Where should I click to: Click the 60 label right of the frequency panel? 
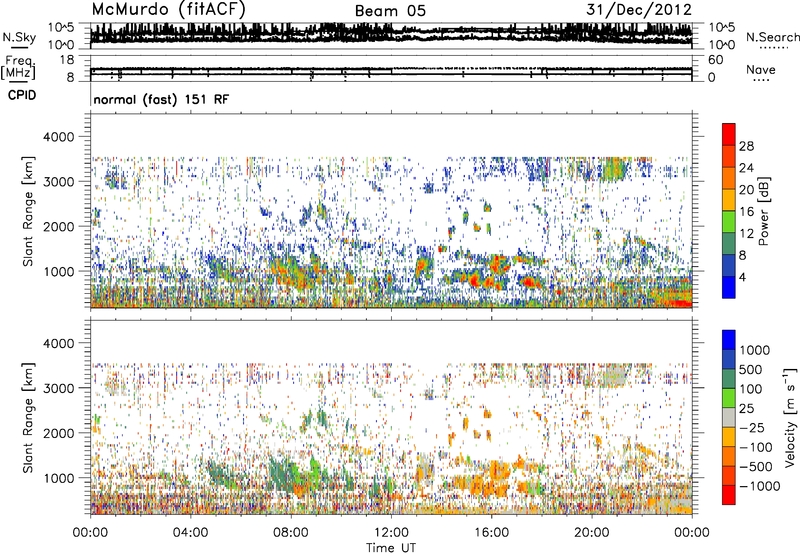715,60
